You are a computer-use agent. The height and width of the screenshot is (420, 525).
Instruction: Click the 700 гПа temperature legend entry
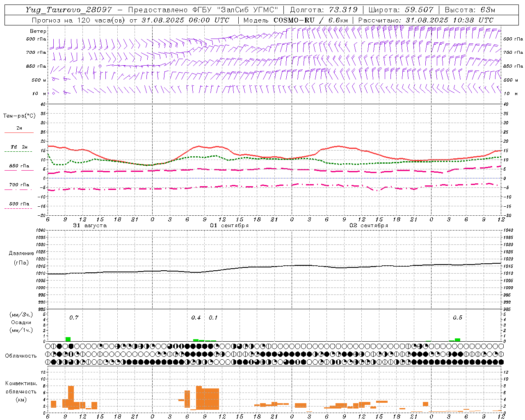(19, 185)
